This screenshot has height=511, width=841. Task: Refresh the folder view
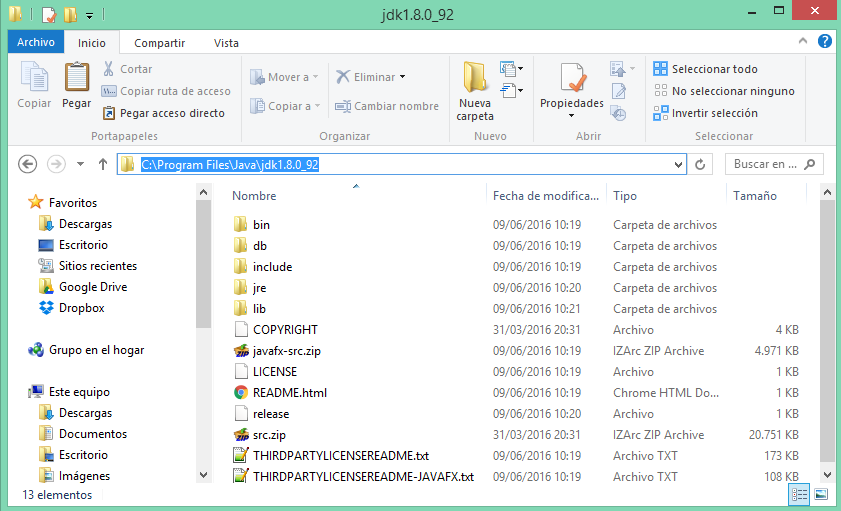click(x=700, y=164)
